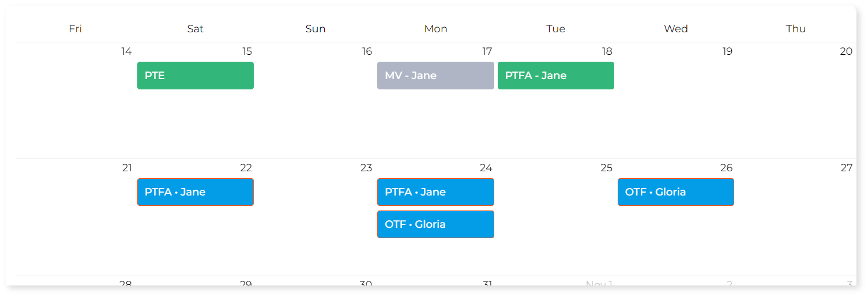This screenshot has height=297, width=868.
Task: Click date number 19
Action: pyautogui.click(x=727, y=52)
